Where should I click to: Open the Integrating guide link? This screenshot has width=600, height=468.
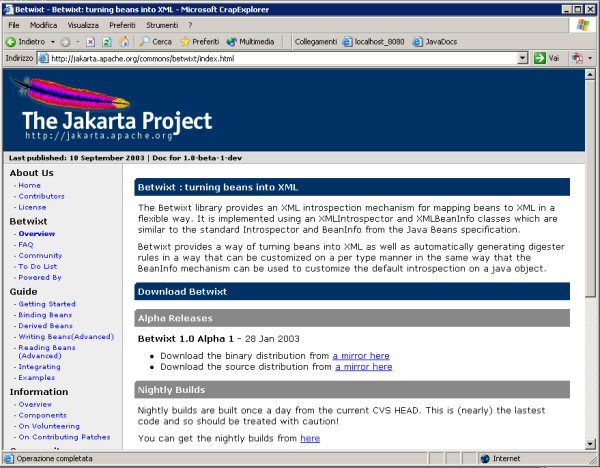[x=39, y=367]
